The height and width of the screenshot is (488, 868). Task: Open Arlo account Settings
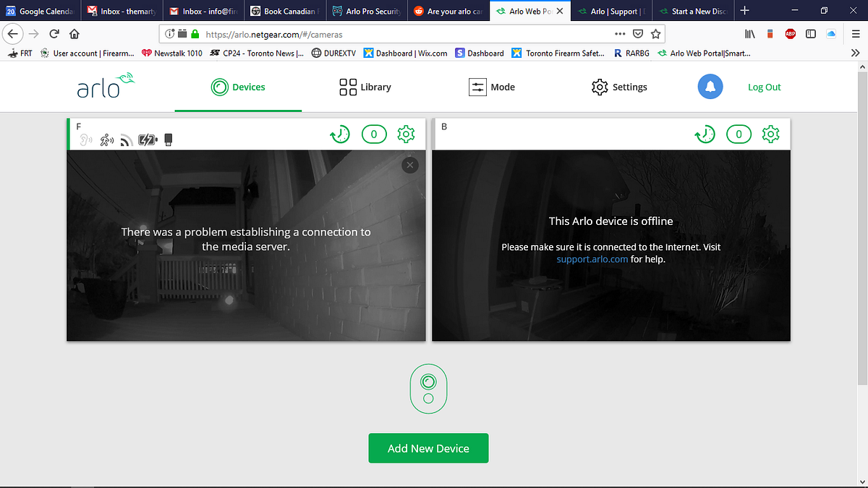(x=618, y=87)
